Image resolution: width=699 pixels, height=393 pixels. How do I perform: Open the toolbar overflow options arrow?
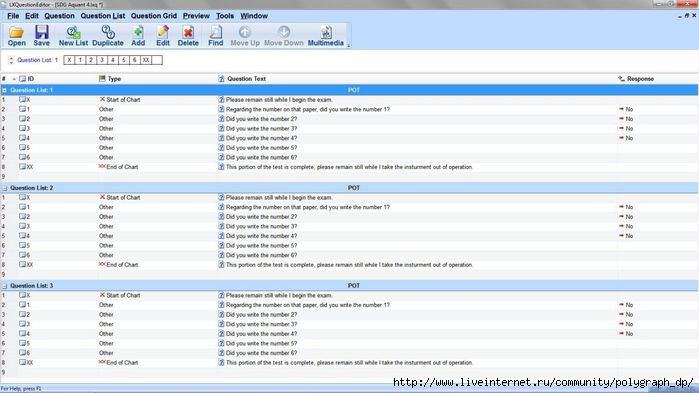348,45
